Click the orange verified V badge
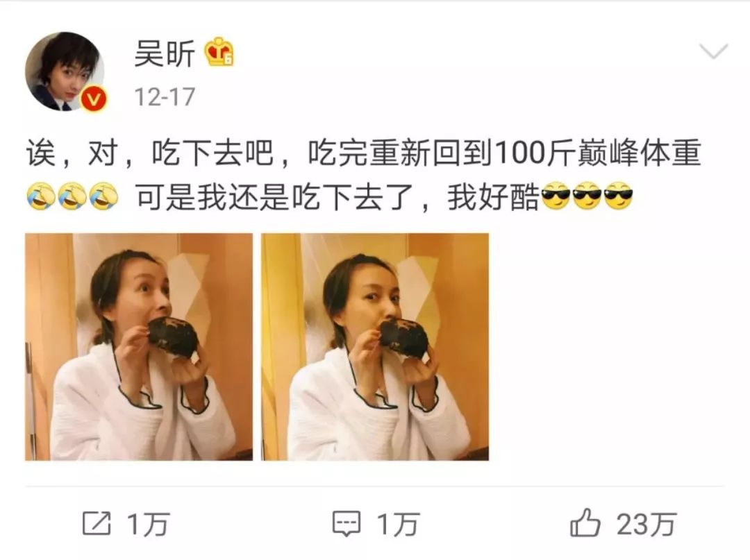Screen dimensions: 750x560 (x=93, y=99)
